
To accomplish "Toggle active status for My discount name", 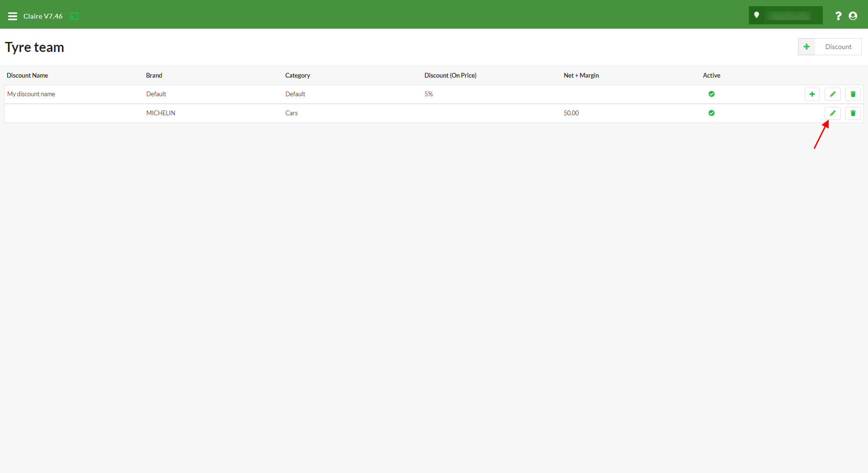I will (711, 94).
